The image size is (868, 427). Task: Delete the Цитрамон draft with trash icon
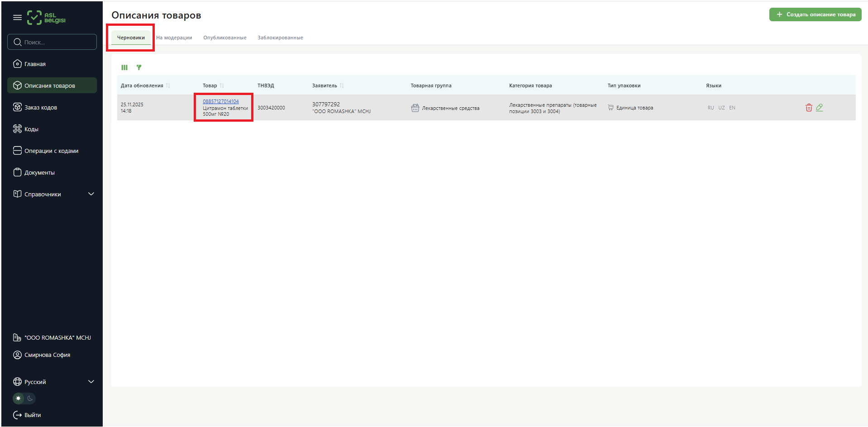[x=809, y=108]
